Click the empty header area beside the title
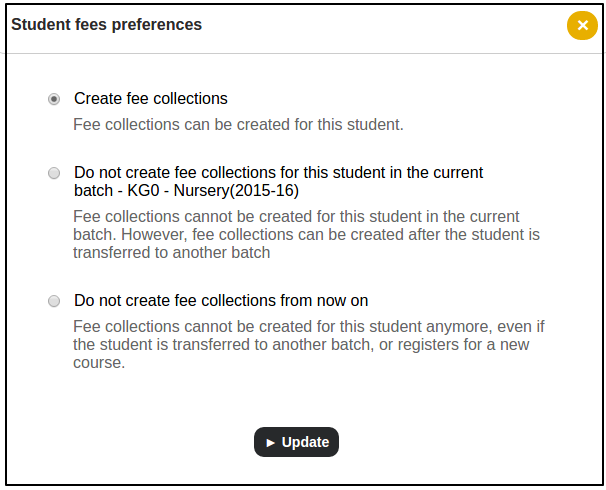Viewport: 606px width, 490px height. (x=380, y=25)
